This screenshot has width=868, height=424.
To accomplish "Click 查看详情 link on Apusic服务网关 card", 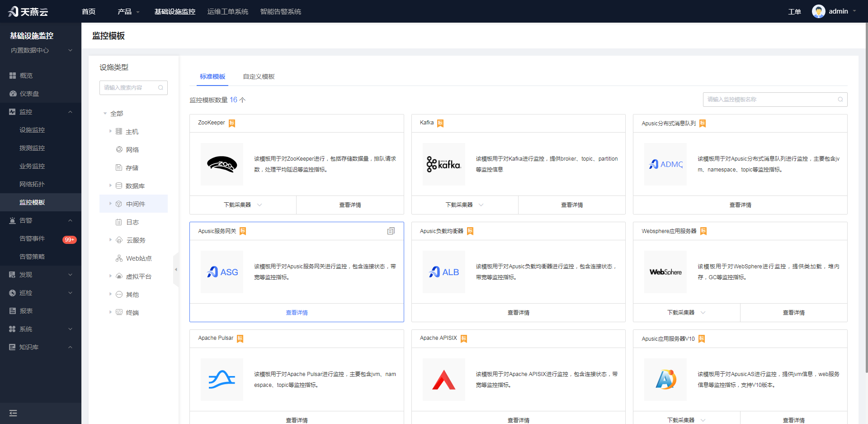I will click(297, 313).
